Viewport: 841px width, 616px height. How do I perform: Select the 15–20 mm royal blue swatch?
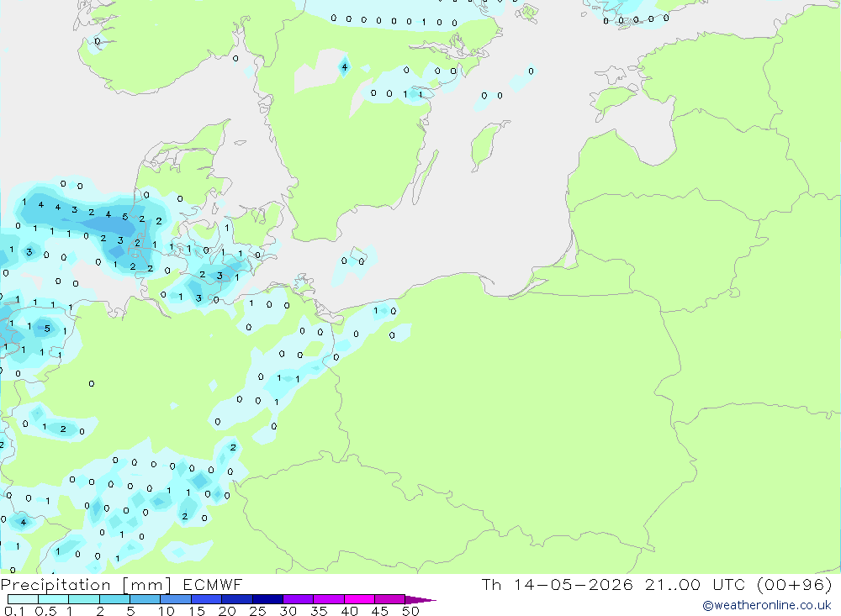207,599
